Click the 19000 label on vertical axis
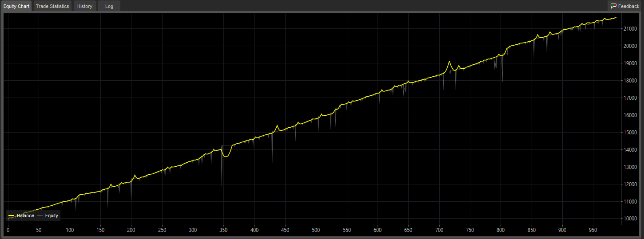 [631, 63]
